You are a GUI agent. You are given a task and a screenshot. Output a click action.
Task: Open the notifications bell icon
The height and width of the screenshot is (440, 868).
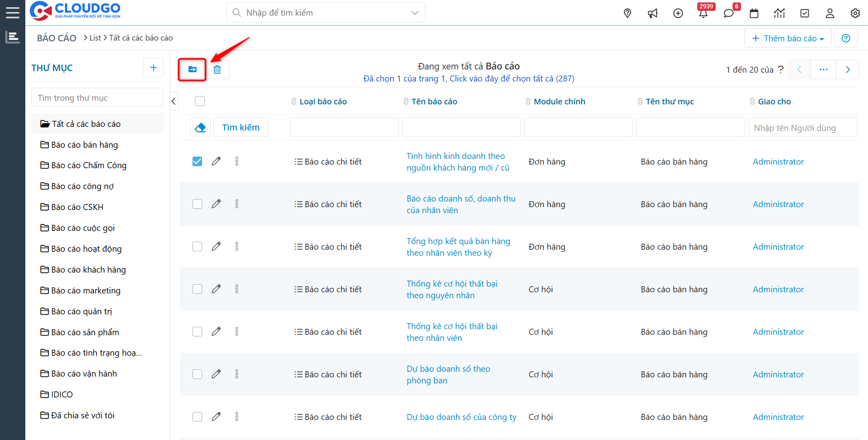(x=703, y=13)
